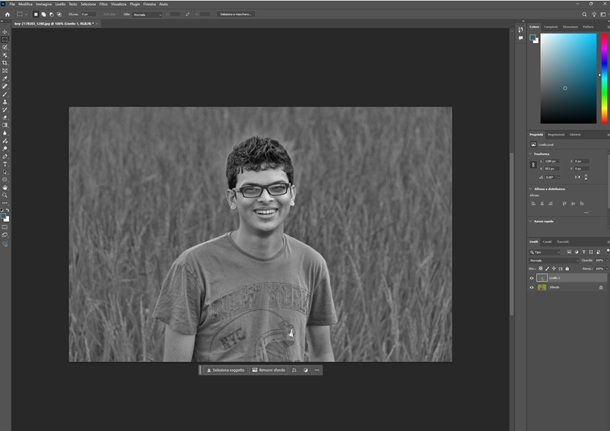Select the Brush tool
The image size is (610, 431).
coord(5,94)
